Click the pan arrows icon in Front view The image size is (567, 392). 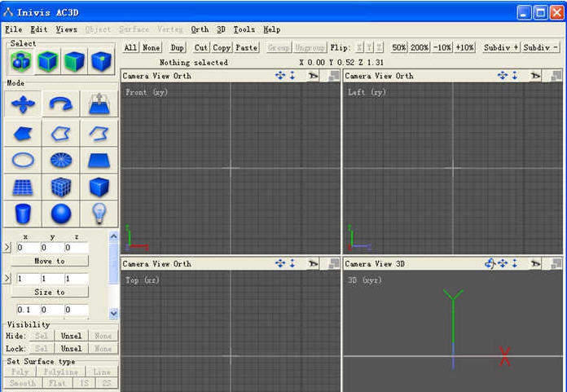point(280,76)
